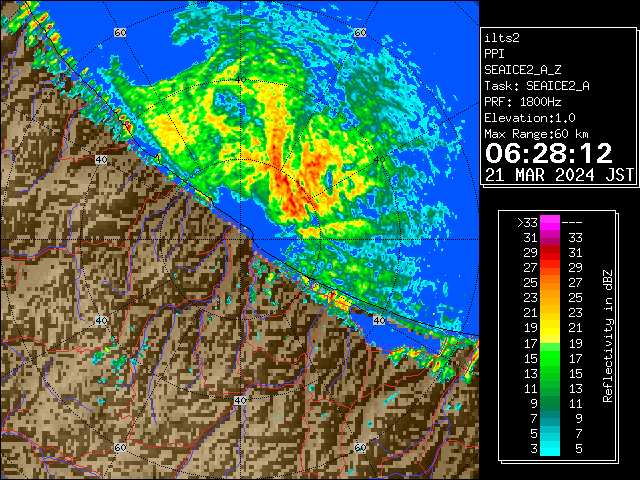Viewport: 640px width, 480px height.
Task: Click the 'Reflectivity in dBZ' vertical label
Action: [x=607, y=336]
